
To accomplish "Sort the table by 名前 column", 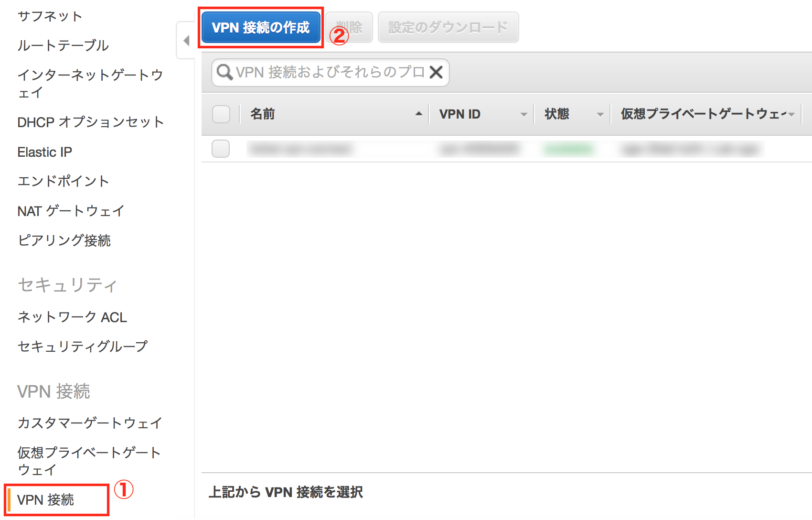I will (418, 114).
